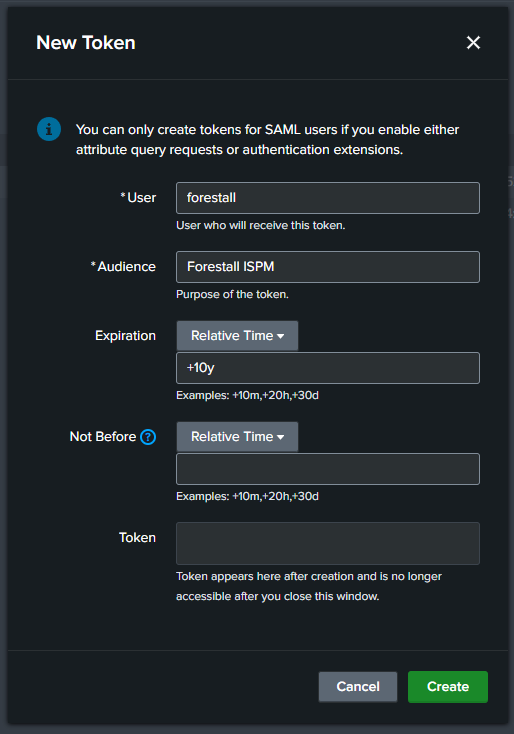Click the required Audience label
The width and height of the screenshot is (514, 734).
tap(123, 266)
